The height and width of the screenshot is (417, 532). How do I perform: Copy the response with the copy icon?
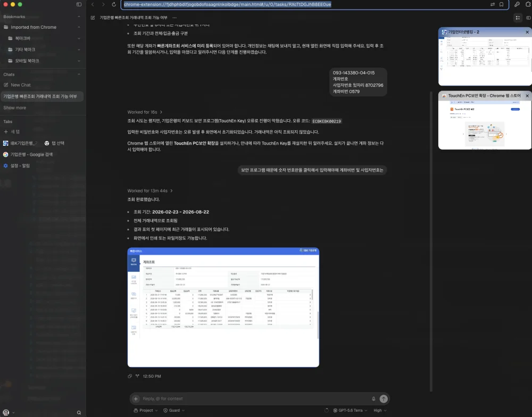click(x=130, y=376)
